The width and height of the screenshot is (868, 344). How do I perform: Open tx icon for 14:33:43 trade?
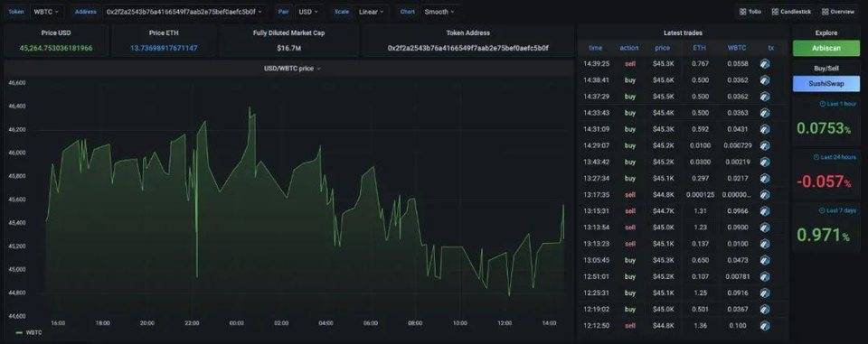pos(765,113)
